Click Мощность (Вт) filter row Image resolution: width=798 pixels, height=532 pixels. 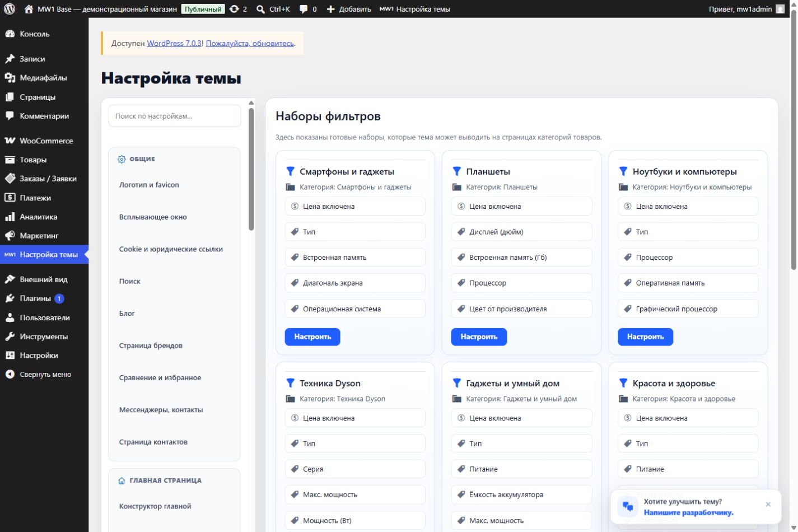pos(355,521)
